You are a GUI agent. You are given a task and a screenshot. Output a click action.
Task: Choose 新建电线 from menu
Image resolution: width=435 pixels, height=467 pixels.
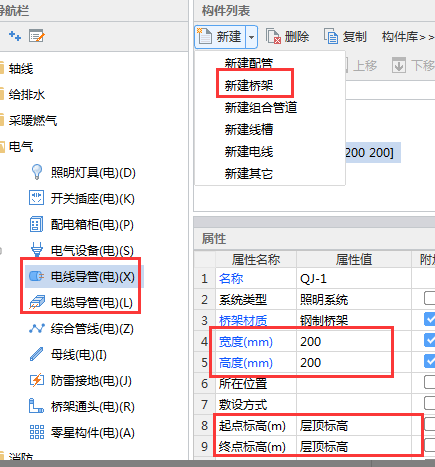[249, 152]
